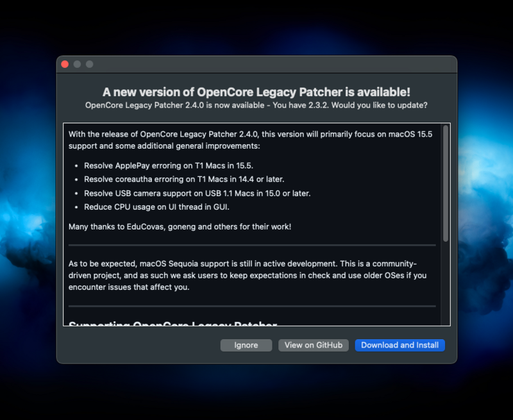Click the 'A new version' heading

coord(256,92)
